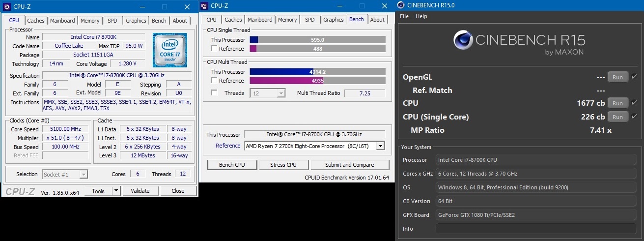Check the Threads checkbox in Bench tab

214,93
